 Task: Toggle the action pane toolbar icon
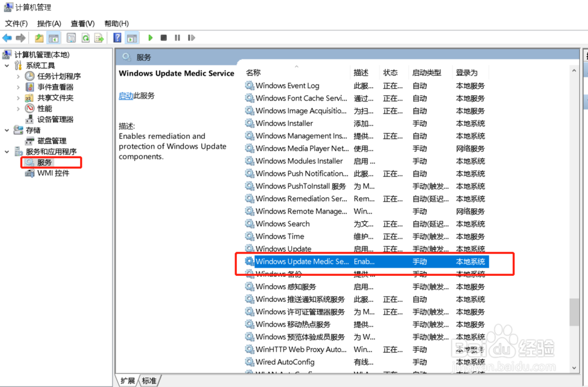pyautogui.click(x=132, y=38)
